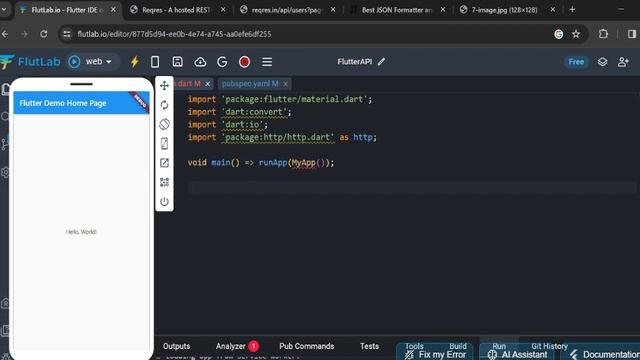The image size is (640, 360).
Task: Click the Free plan badge
Action: point(576,62)
